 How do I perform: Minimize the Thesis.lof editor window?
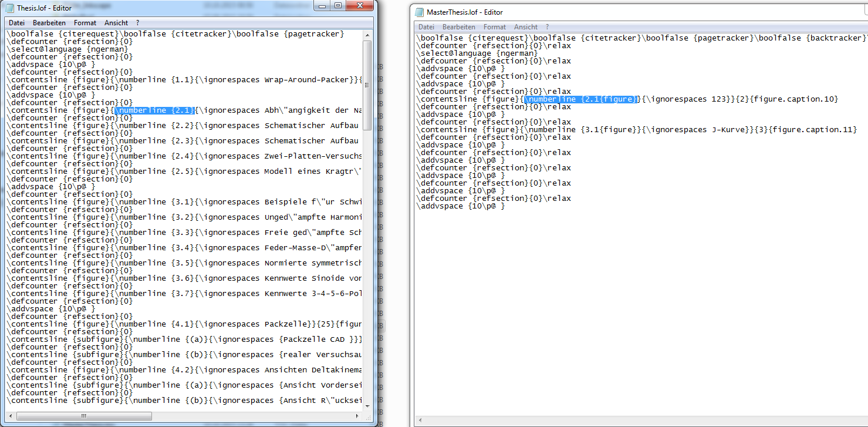(x=322, y=5)
